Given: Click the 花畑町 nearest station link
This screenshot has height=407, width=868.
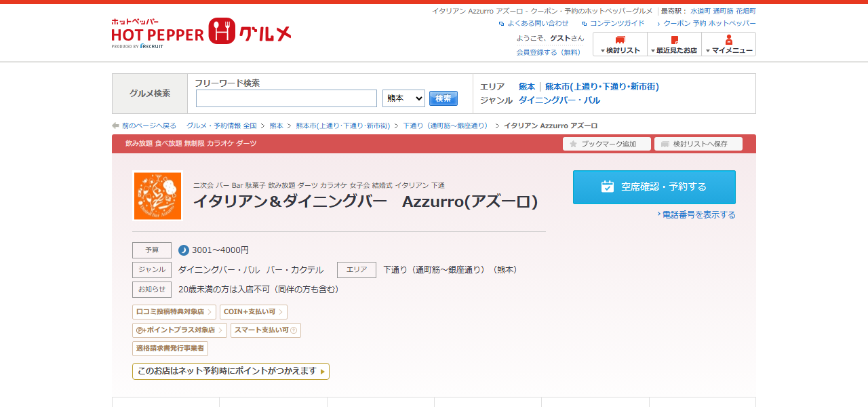Looking at the screenshot, I should point(746,11).
